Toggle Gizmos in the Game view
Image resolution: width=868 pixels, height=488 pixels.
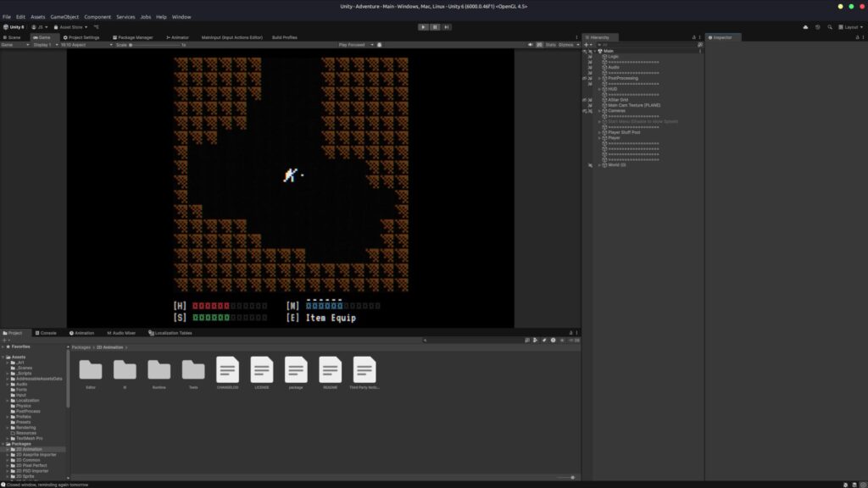565,45
